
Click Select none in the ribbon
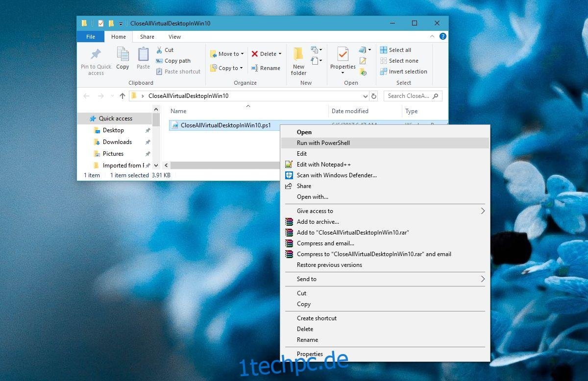coord(399,61)
